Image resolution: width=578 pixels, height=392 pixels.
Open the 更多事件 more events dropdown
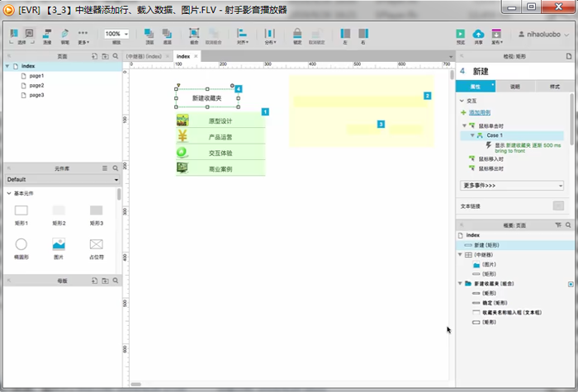click(x=511, y=186)
